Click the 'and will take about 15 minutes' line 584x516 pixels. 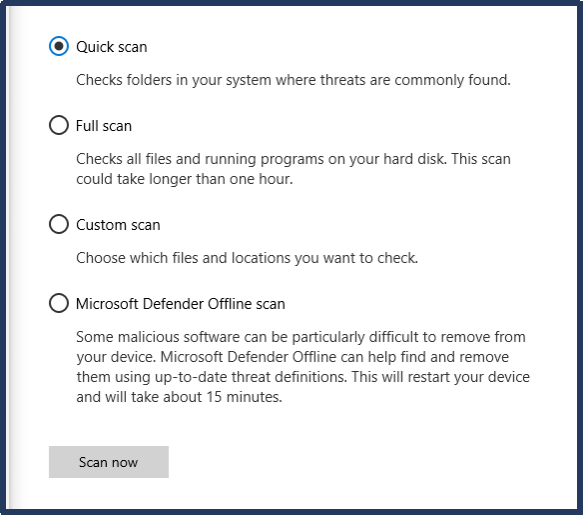pos(179,397)
